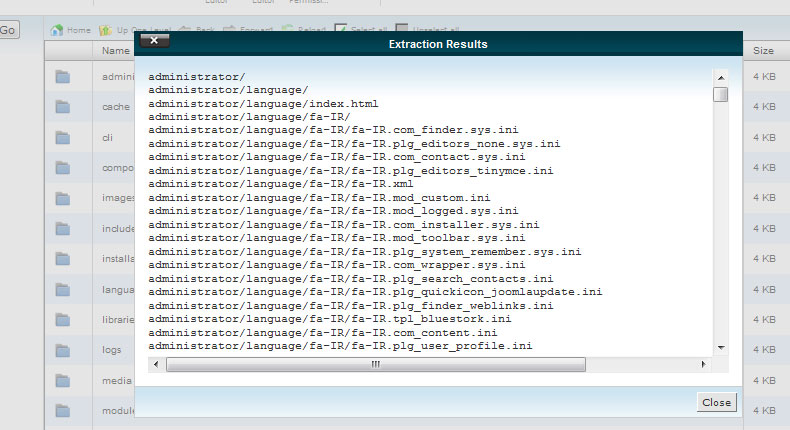Viewport: 790px width, 430px height.
Task: Click the Go button on the left
Action: 9,30
